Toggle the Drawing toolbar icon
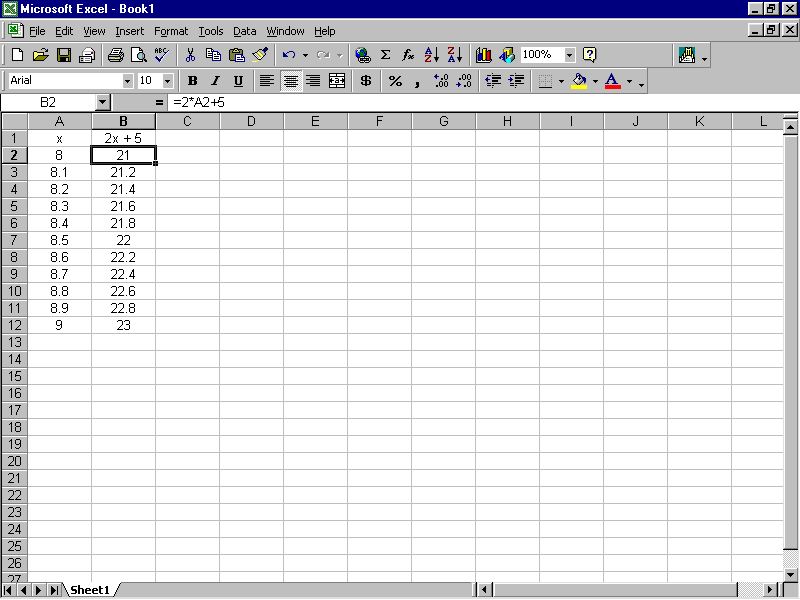 [507, 55]
